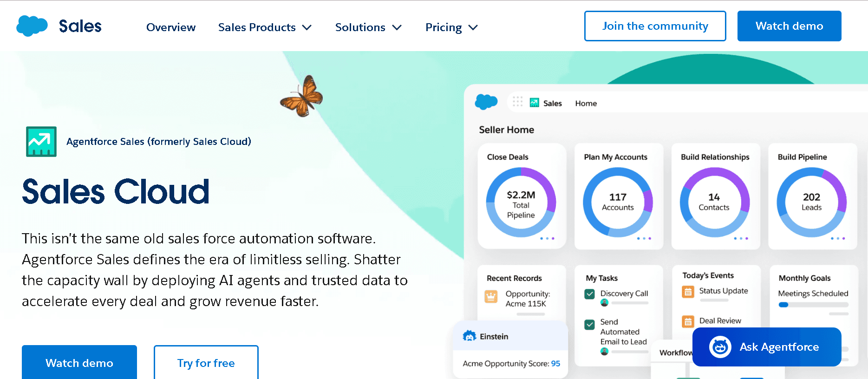Click the 'Recent Records' heading
The width and height of the screenshot is (868, 379).
point(514,278)
